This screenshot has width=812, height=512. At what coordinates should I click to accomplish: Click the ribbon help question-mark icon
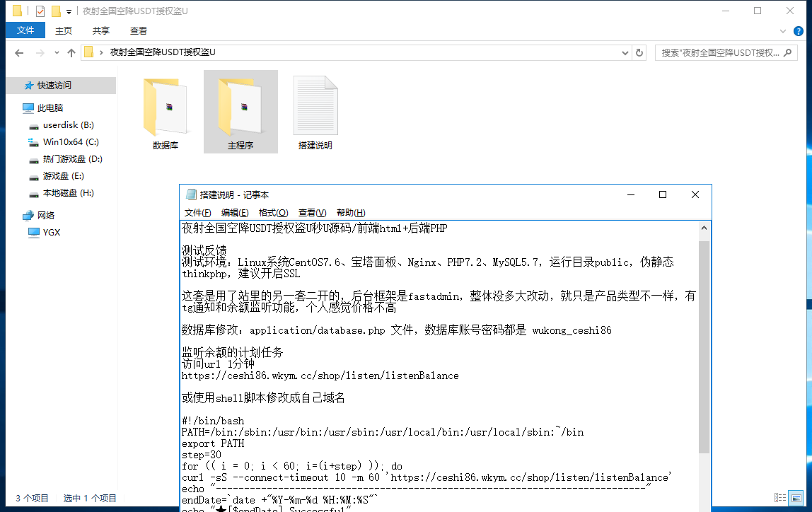[799, 30]
